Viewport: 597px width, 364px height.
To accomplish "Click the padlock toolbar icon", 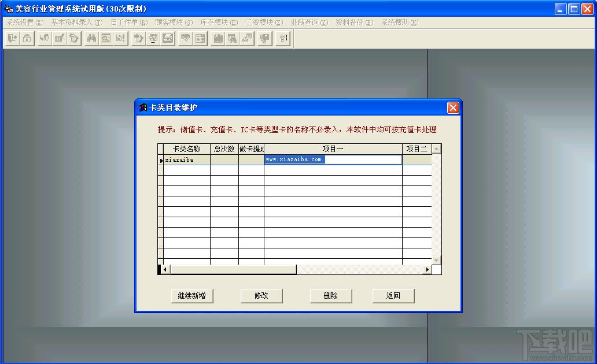I will pos(27,38).
